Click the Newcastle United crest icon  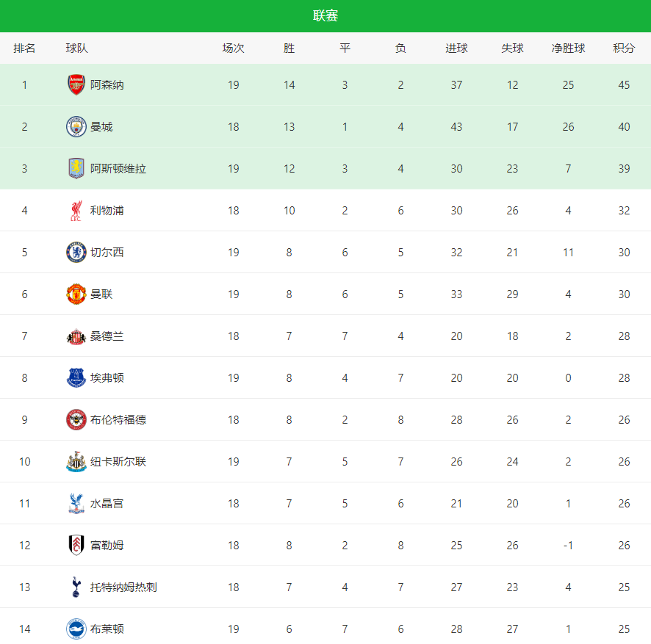click(x=76, y=462)
